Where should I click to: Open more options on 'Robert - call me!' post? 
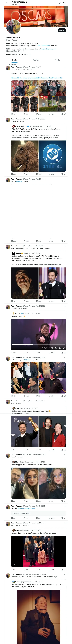pyautogui.click(x=65, y=454)
